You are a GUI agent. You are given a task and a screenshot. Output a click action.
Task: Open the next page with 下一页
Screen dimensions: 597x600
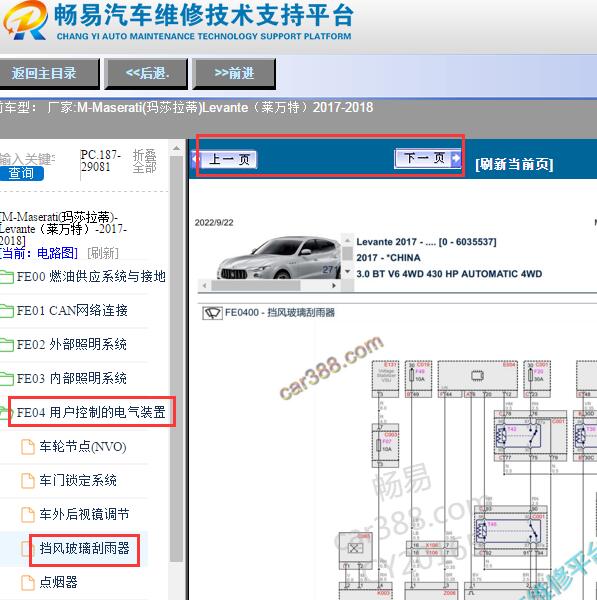coord(428,158)
